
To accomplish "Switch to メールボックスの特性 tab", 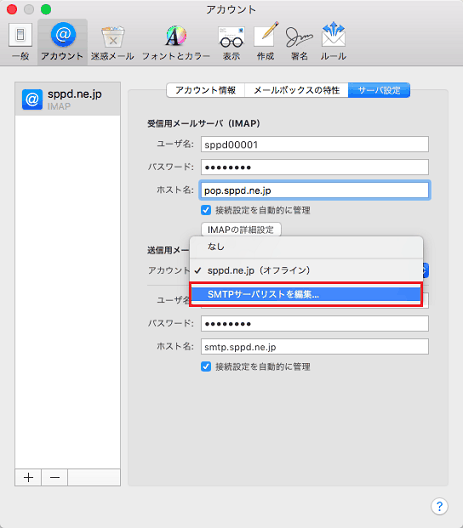I will 296,90.
